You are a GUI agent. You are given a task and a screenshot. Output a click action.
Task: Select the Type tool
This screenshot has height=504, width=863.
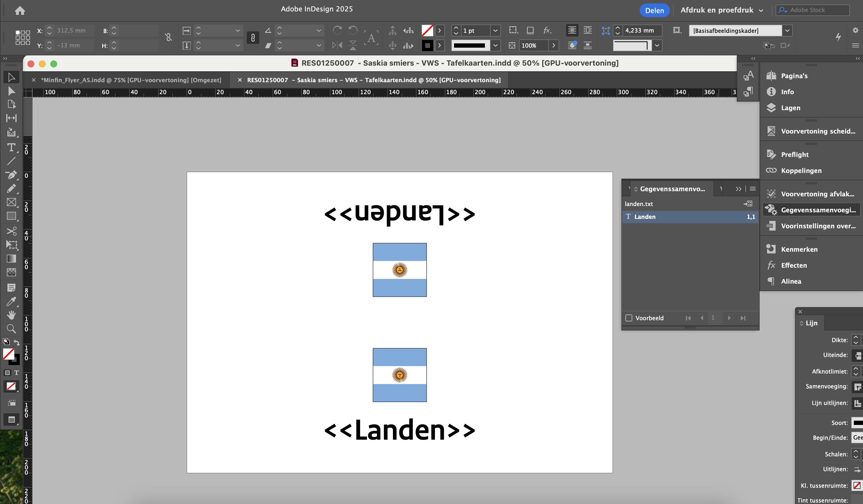[x=11, y=148]
